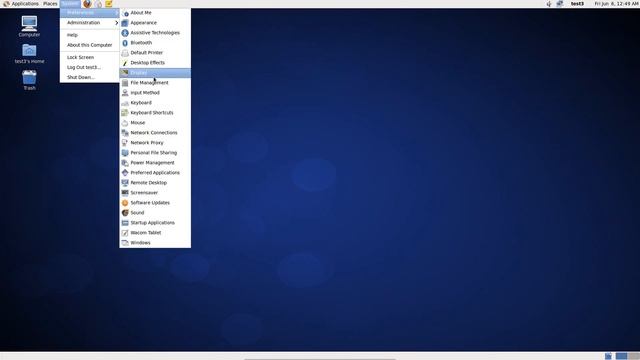Open Desktop Effects preferences

coord(155,63)
